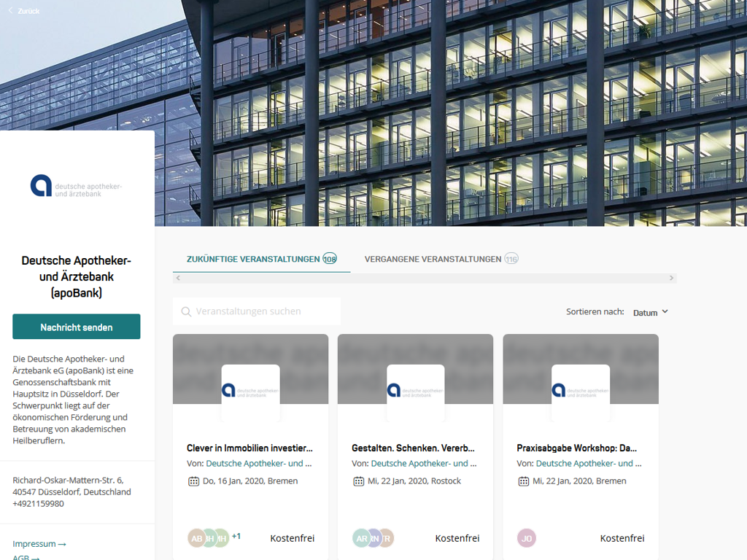Click the date text Mi, 22 Jan, 2020, Rostock

[414, 481]
